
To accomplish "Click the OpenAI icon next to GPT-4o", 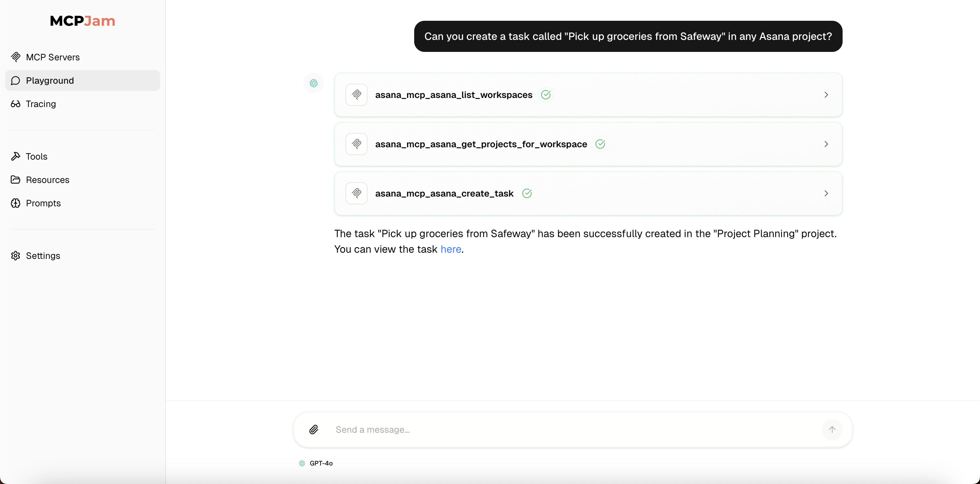I will (x=302, y=463).
